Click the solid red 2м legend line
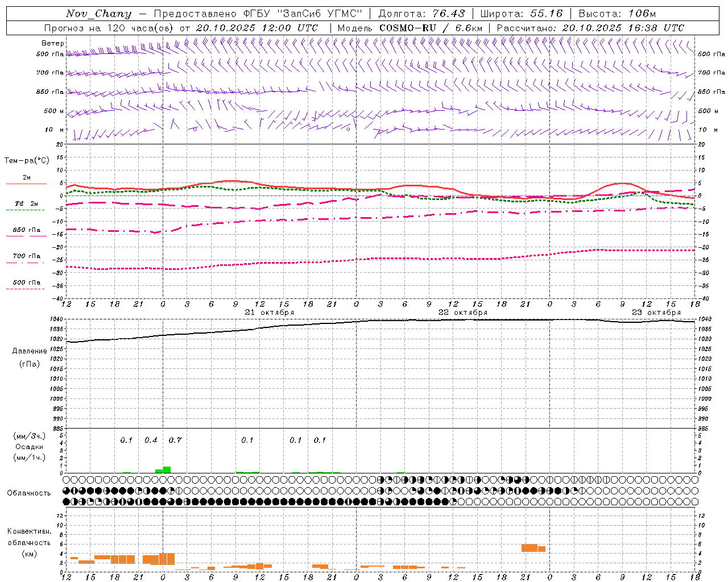Screen dimensions: 728x582 coord(26,184)
